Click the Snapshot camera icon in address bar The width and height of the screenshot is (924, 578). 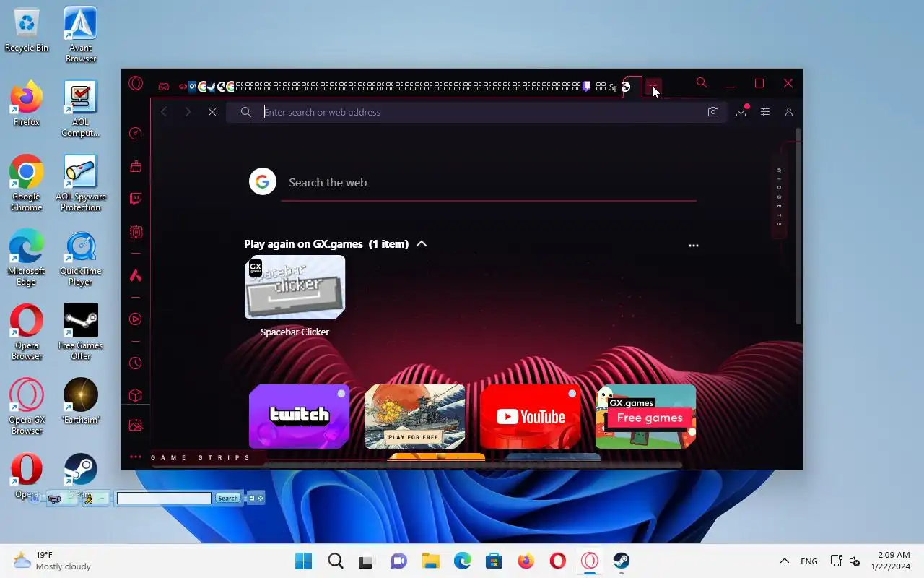(x=713, y=112)
